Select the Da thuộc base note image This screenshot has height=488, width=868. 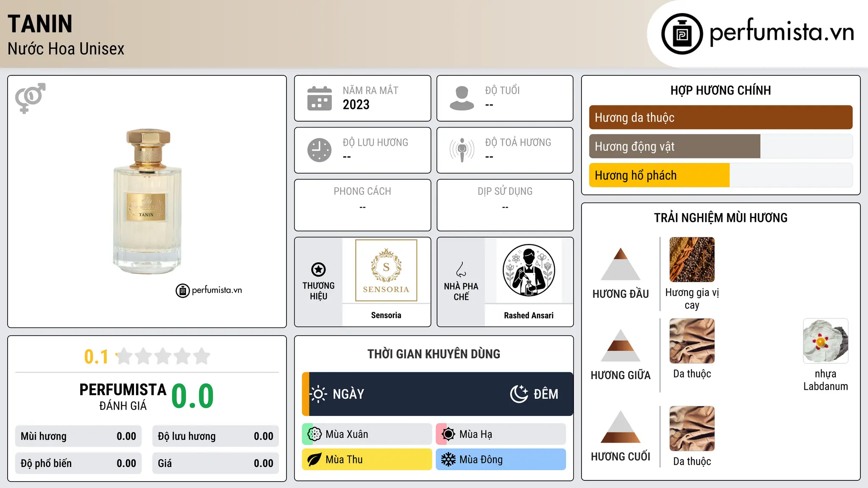pyautogui.click(x=692, y=429)
